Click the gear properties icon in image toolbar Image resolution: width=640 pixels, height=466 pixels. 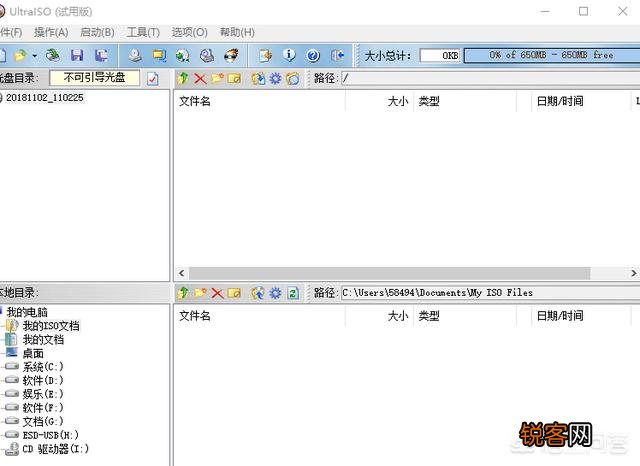pos(276,78)
